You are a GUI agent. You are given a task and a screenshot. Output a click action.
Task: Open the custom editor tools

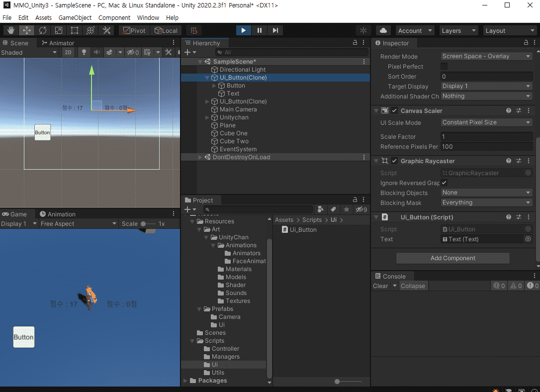pos(107,30)
